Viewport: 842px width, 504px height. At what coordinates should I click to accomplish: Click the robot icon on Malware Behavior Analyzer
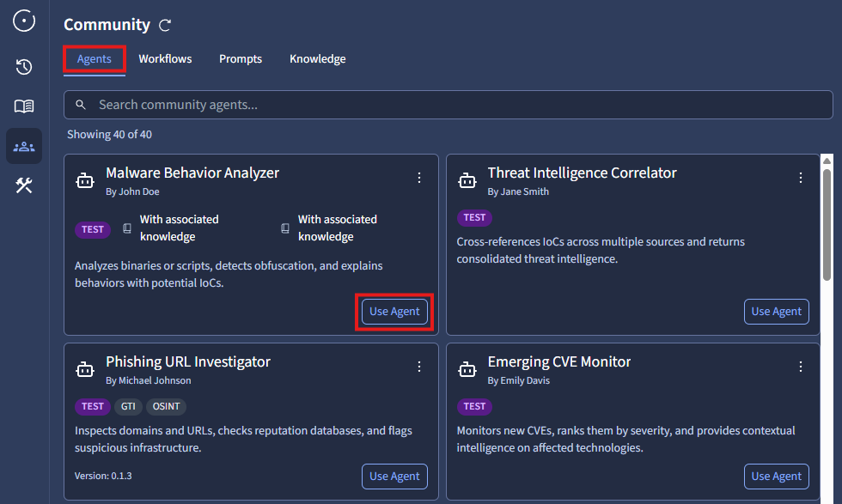(85, 180)
